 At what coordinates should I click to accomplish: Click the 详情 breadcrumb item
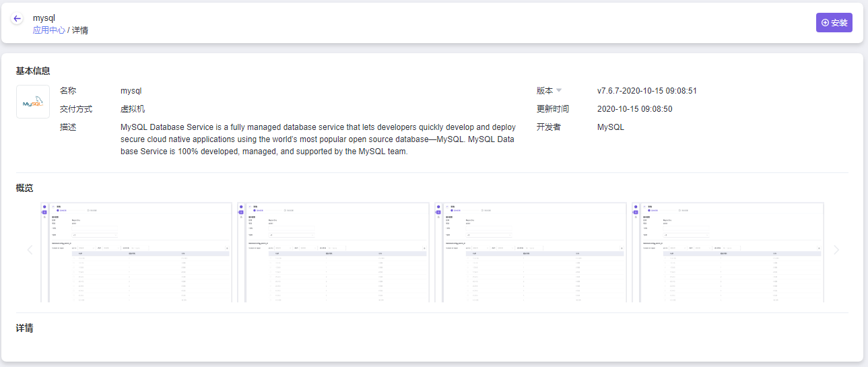pos(80,30)
